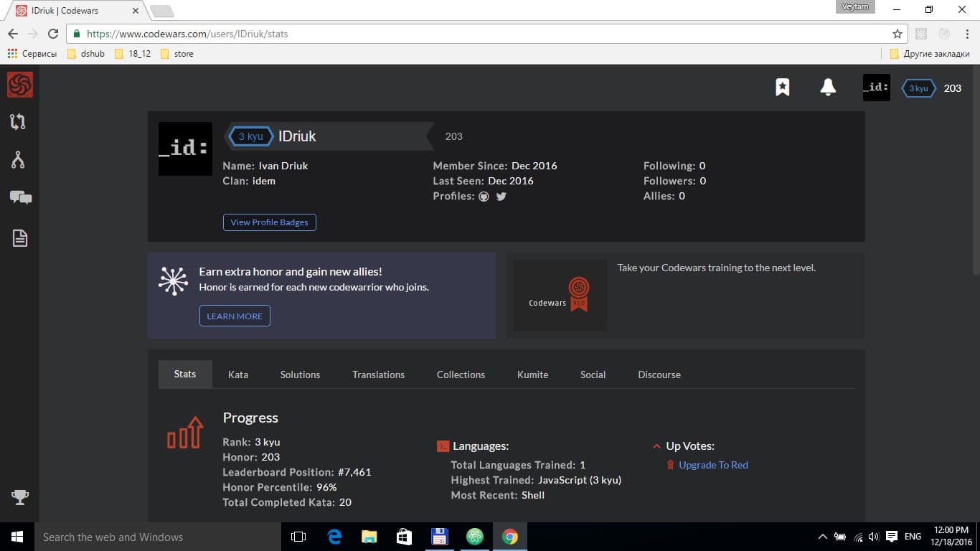The height and width of the screenshot is (551, 980).
Task: Switch to the Solutions tab
Action: click(x=300, y=375)
